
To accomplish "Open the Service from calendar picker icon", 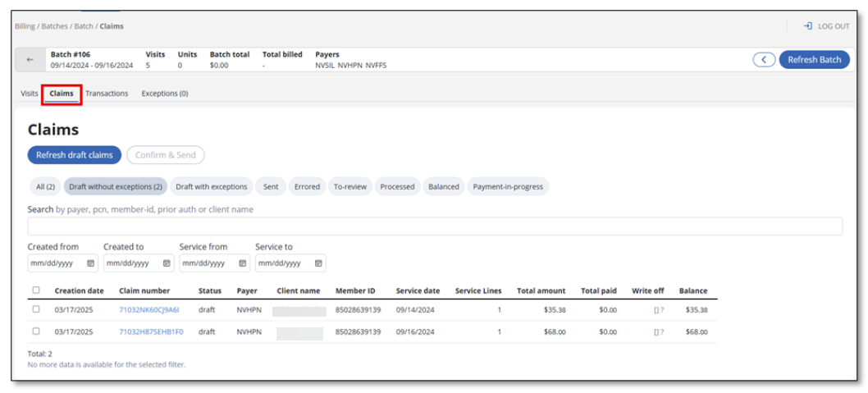I will click(x=243, y=263).
